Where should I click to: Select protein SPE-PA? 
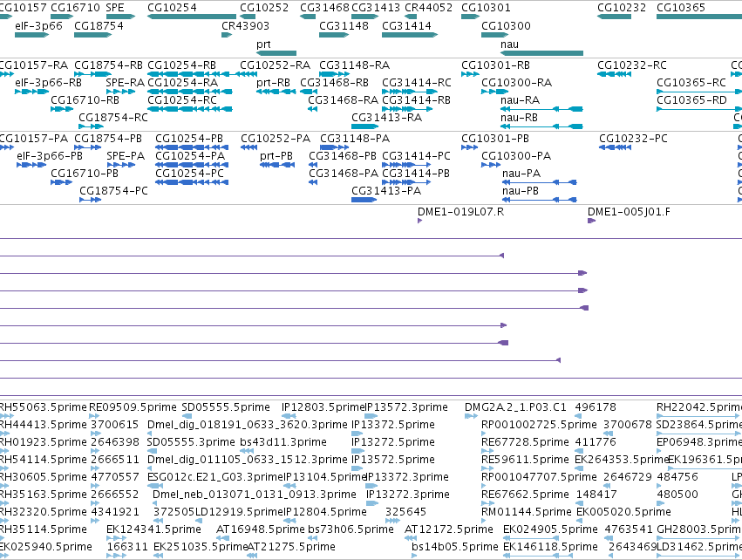(x=121, y=165)
